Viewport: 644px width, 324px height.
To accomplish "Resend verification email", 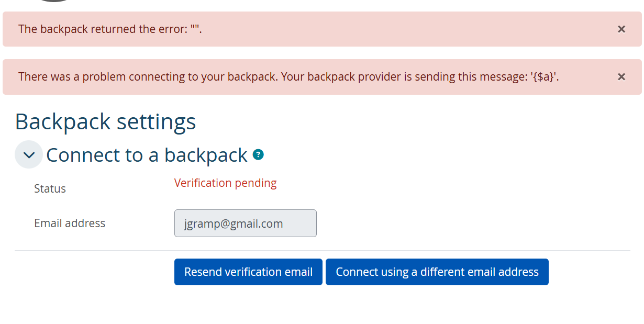I will coord(248,272).
